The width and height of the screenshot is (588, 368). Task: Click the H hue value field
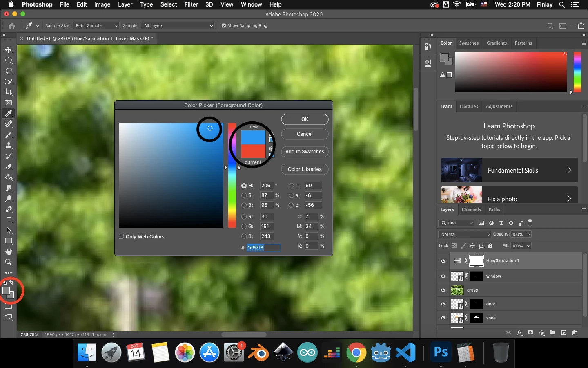[x=266, y=186]
